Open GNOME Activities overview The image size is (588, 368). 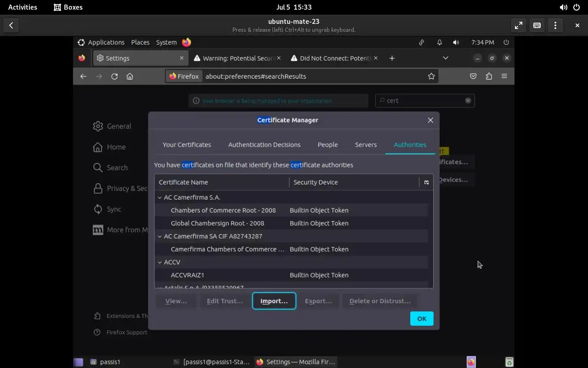[x=23, y=7]
